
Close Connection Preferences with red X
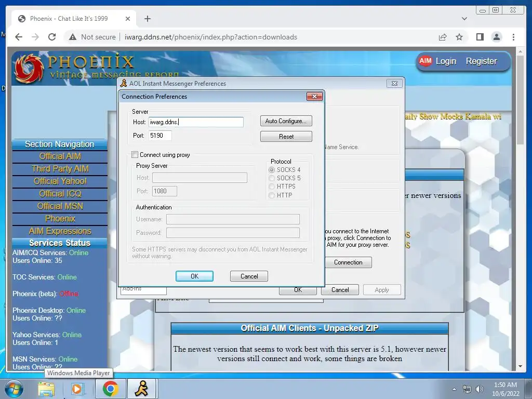pos(314,96)
